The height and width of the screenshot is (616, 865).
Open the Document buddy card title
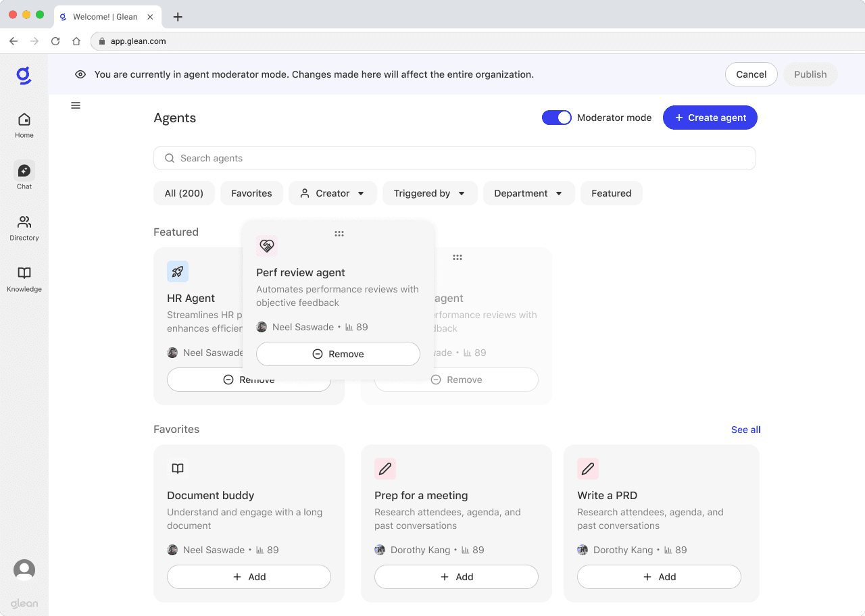(x=211, y=495)
